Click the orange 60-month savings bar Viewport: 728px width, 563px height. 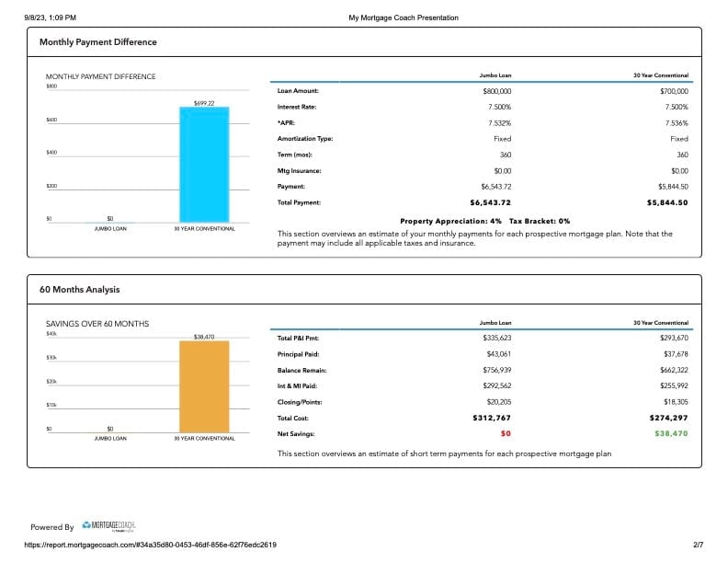[x=204, y=386]
